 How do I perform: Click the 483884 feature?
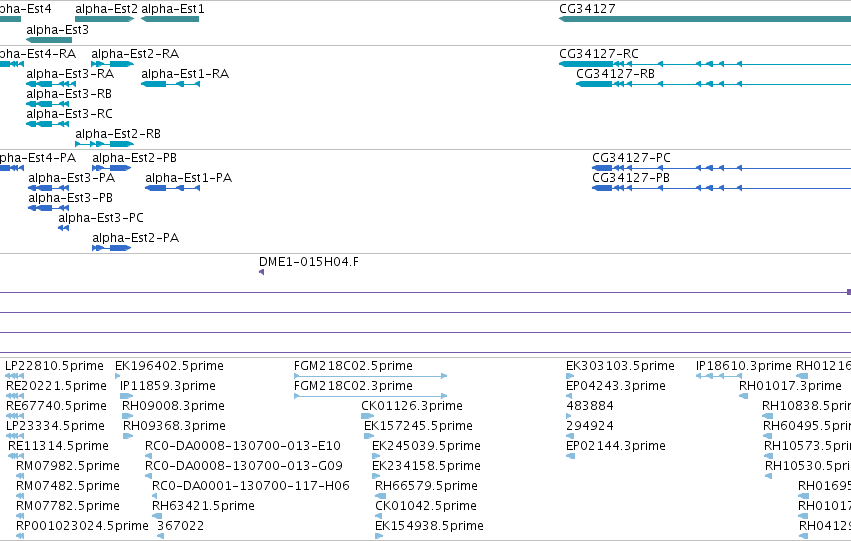pos(569,416)
